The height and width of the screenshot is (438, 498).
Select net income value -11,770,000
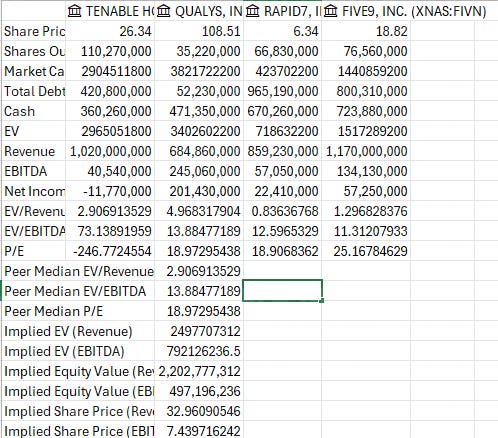click(x=117, y=191)
